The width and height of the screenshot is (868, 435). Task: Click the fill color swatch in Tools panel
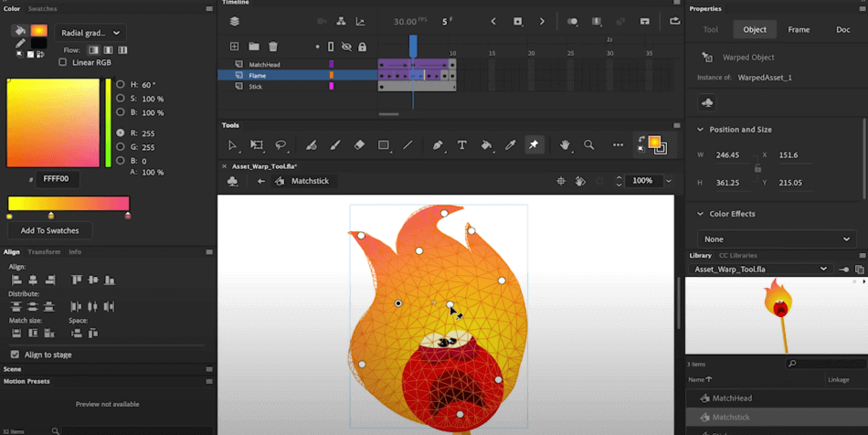(x=654, y=143)
